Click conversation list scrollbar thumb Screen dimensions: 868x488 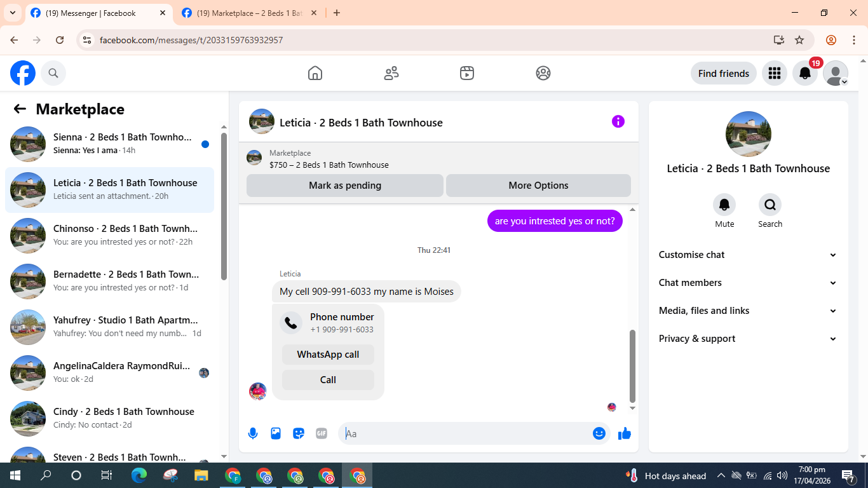(224, 206)
